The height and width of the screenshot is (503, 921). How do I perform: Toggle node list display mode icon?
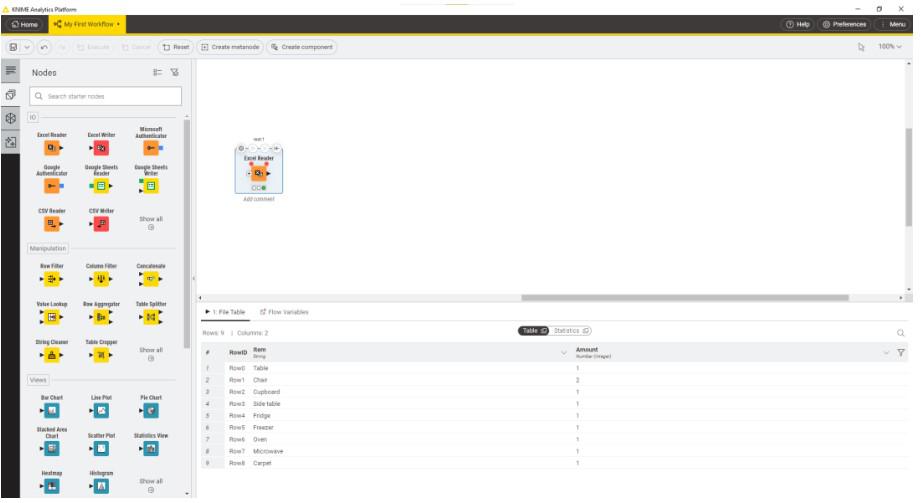[x=157, y=72]
